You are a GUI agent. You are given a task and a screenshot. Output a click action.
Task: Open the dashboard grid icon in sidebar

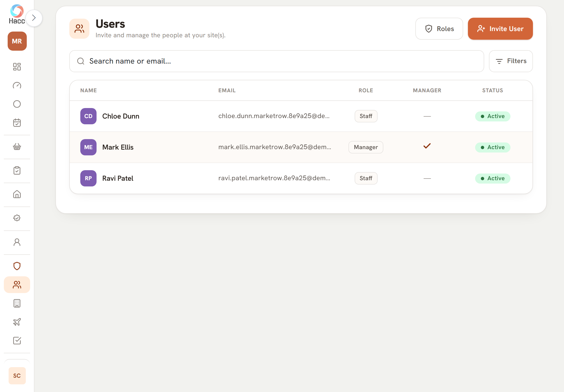click(x=17, y=66)
